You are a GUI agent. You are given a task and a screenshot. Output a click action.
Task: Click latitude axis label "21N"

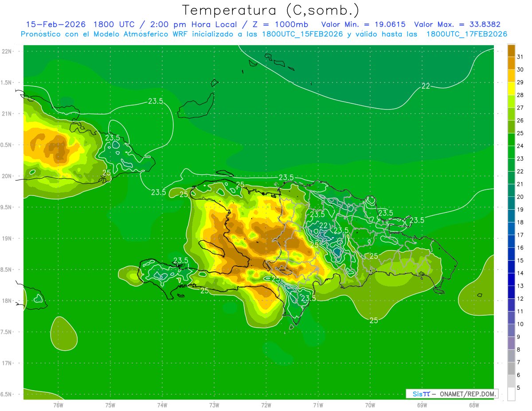point(7,114)
